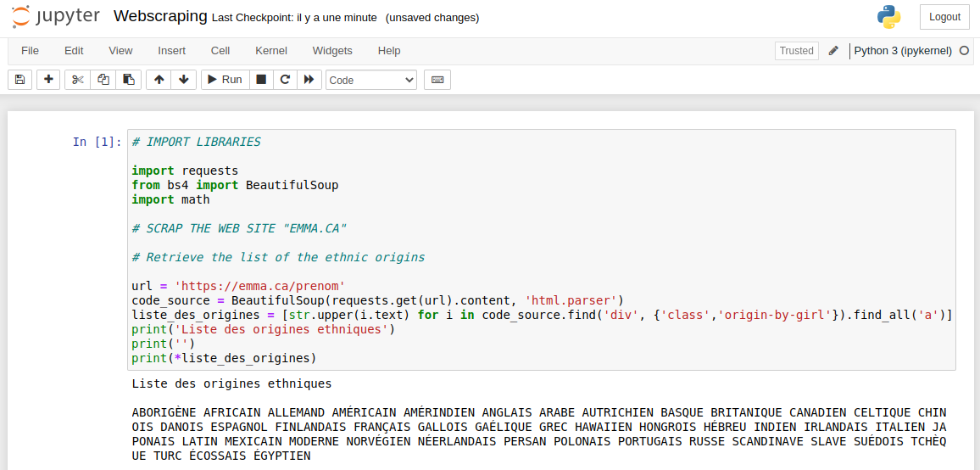Open command palette keyboard icon
This screenshot has height=470, width=980.
click(x=437, y=80)
